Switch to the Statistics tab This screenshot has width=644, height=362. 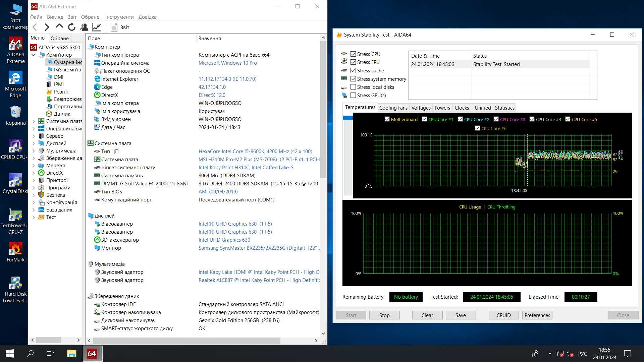click(x=504, y=108)
